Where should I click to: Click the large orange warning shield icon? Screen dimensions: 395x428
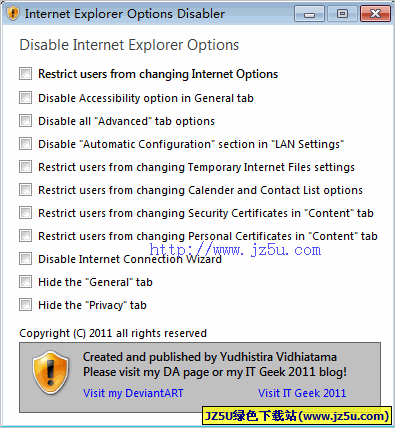tap(51, 372)
